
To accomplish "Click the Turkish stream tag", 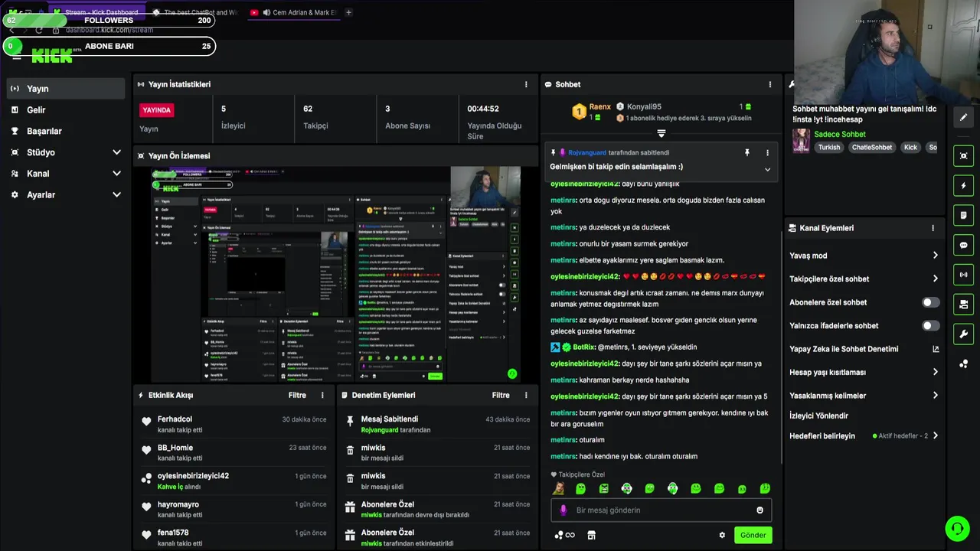I will pos(828,147).
